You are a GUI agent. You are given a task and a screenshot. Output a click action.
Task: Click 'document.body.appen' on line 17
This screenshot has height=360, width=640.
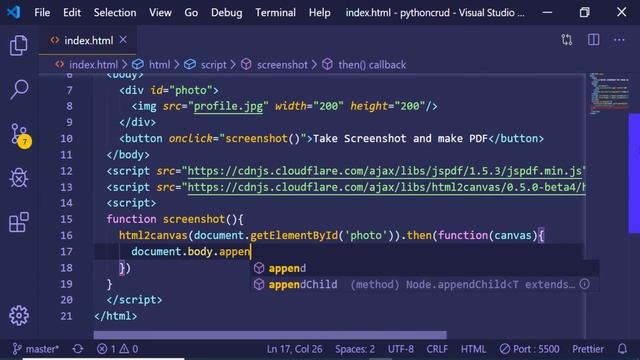coord(191,252)
